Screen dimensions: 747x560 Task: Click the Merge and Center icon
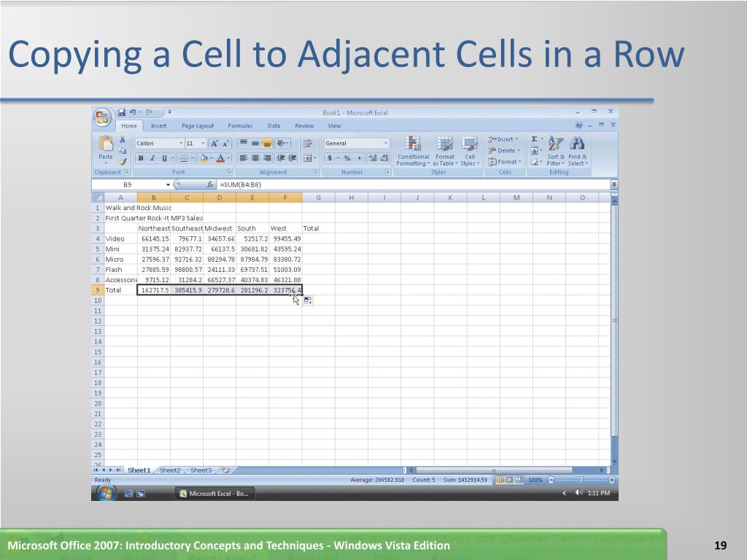308,158
